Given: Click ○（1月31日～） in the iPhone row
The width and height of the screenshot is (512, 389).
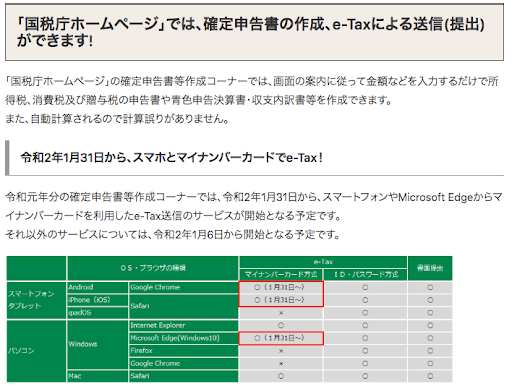Looking at the screenshot, I should [x=281, y=300].
